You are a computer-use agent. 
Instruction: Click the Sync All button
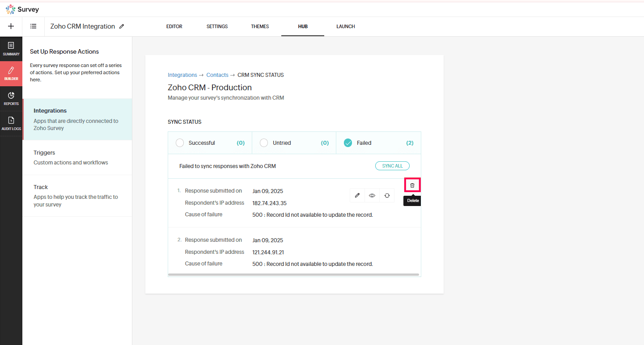click(392, 166)
